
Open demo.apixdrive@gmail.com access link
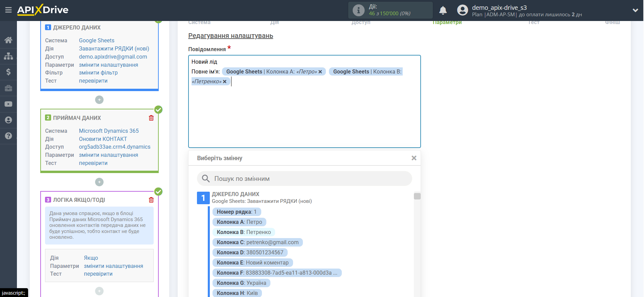click(113, 57)
